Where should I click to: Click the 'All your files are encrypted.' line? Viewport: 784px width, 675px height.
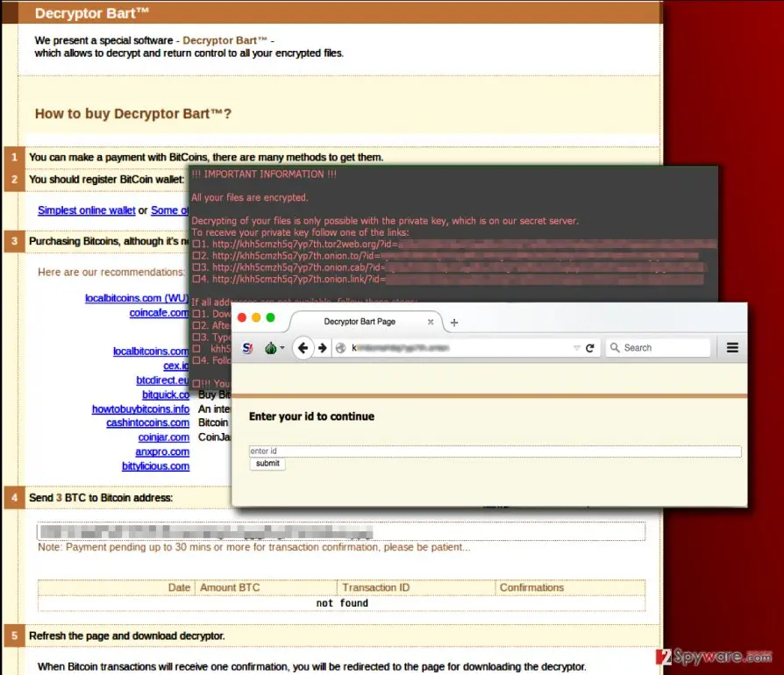click(x=250, y=197)
